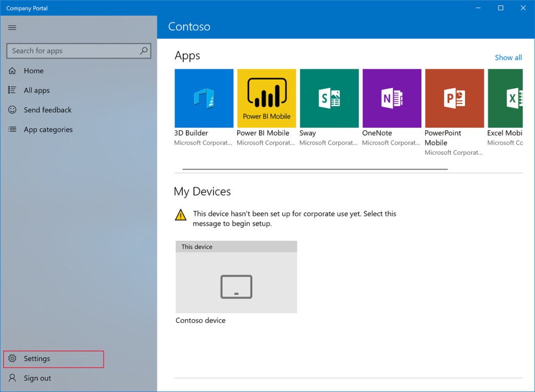Open the PowerPoint Mobile app tile
The width and height of the screenshot is (535, 392).
point(455,98)
